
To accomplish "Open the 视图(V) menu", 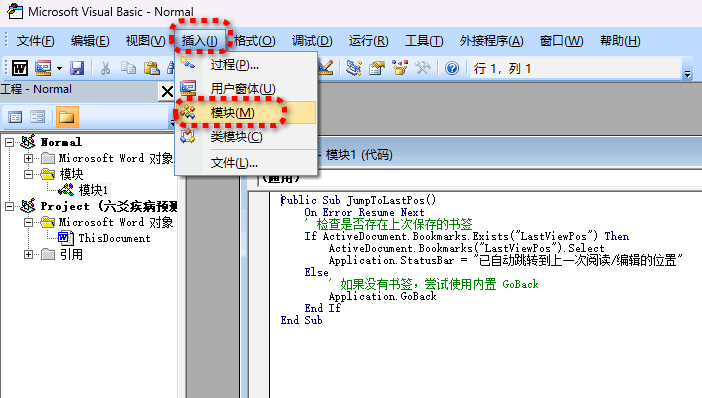I will [x=146, y=41].
